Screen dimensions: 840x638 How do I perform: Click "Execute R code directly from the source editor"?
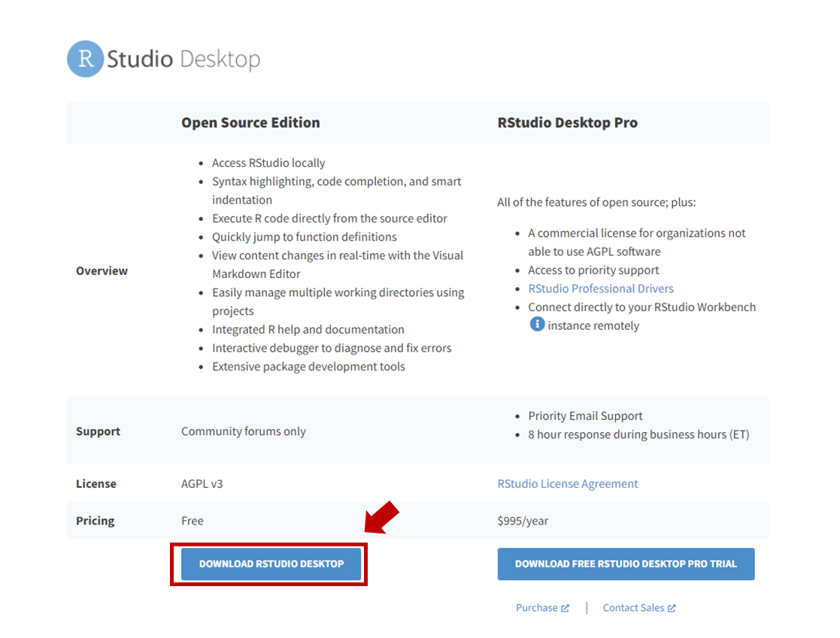(329, 219)
